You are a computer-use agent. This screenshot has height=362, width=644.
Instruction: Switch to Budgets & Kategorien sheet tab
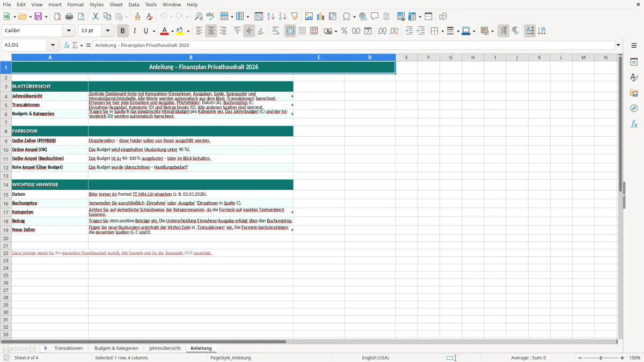coord(116,348)
